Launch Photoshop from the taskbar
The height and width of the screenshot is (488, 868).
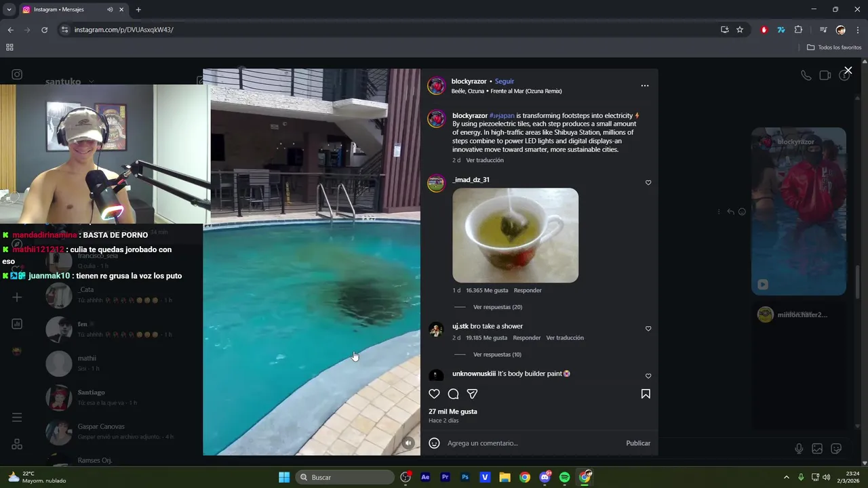tap(465, 477)
